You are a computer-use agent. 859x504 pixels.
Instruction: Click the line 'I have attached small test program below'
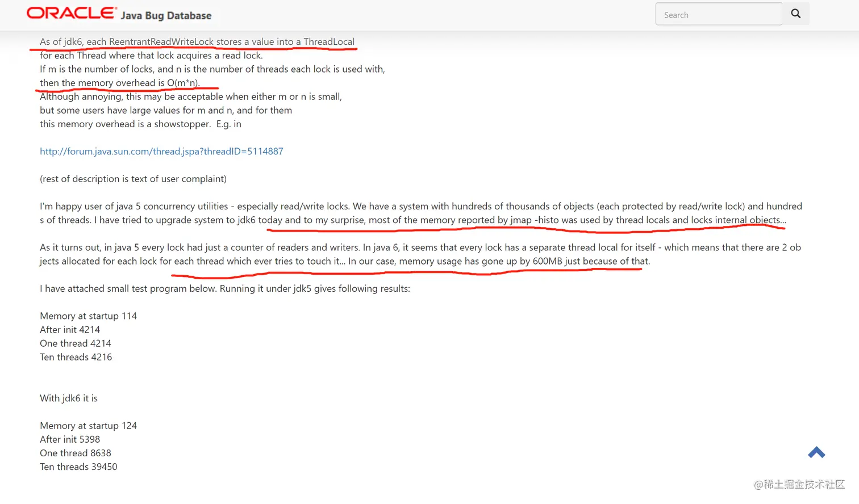pyautogui.click(x=225, y=288)
